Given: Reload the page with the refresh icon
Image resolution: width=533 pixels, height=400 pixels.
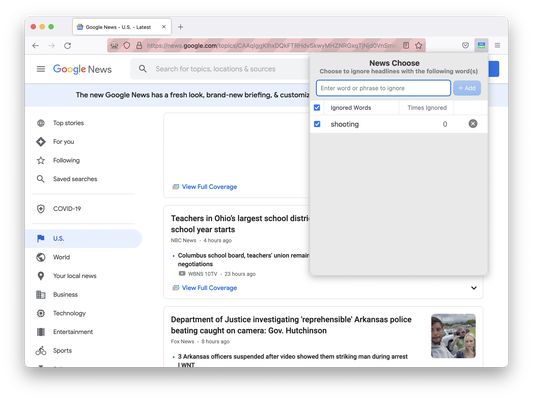Looking at the screenshot, I should coord(68,46).
